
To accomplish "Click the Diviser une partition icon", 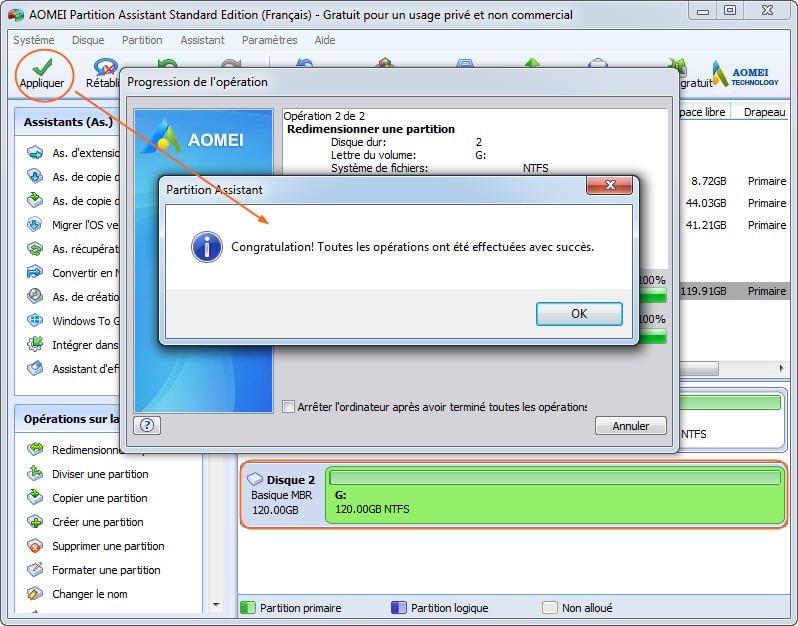I will [35, 473].
